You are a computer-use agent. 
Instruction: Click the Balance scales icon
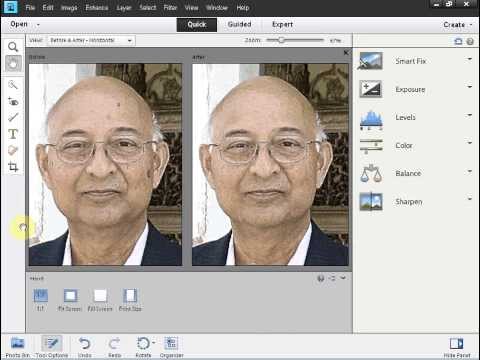click(x=371, y=173)
